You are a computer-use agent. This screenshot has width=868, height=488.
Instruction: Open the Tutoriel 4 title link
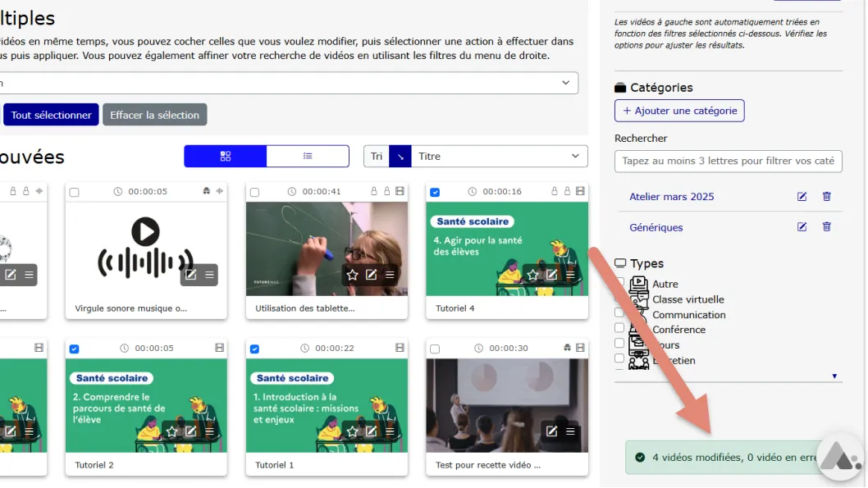(x=455, y=308)
